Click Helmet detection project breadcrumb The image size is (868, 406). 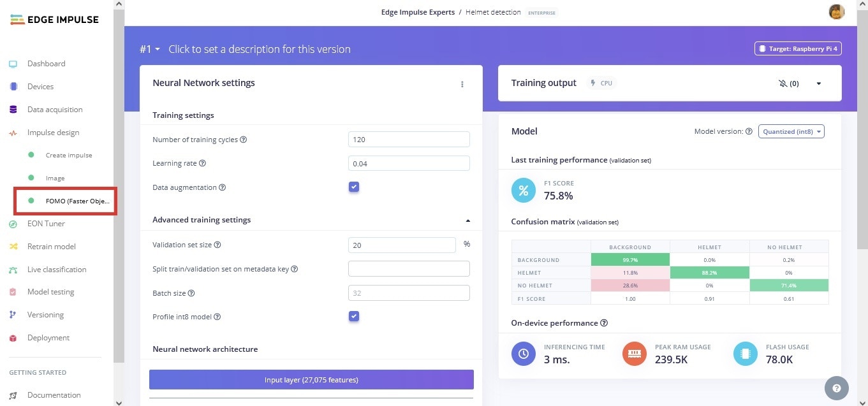pos(493,12)
